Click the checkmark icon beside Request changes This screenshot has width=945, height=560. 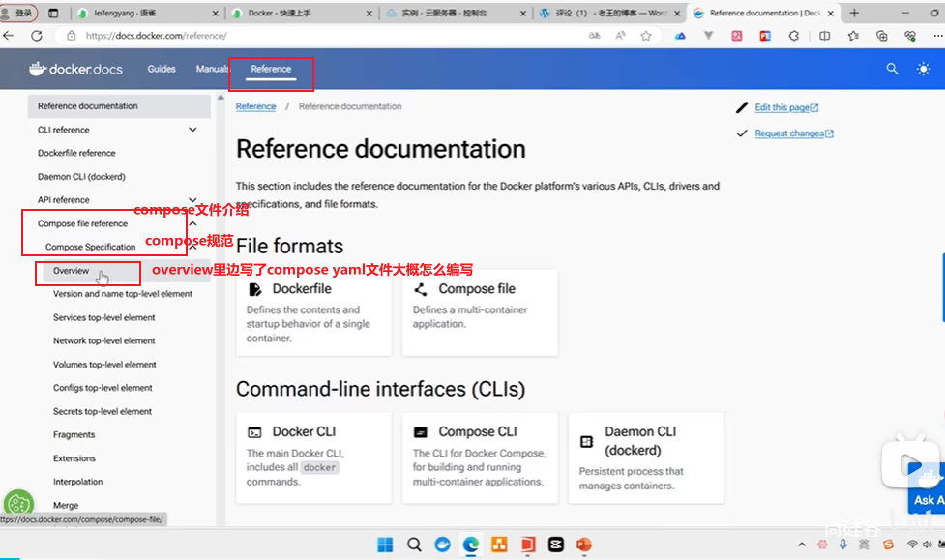742,133
